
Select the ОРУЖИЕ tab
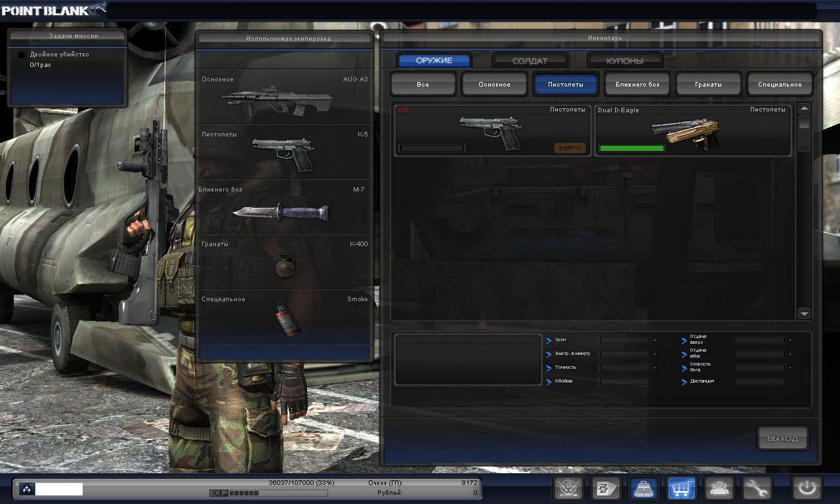pos(434,60)
